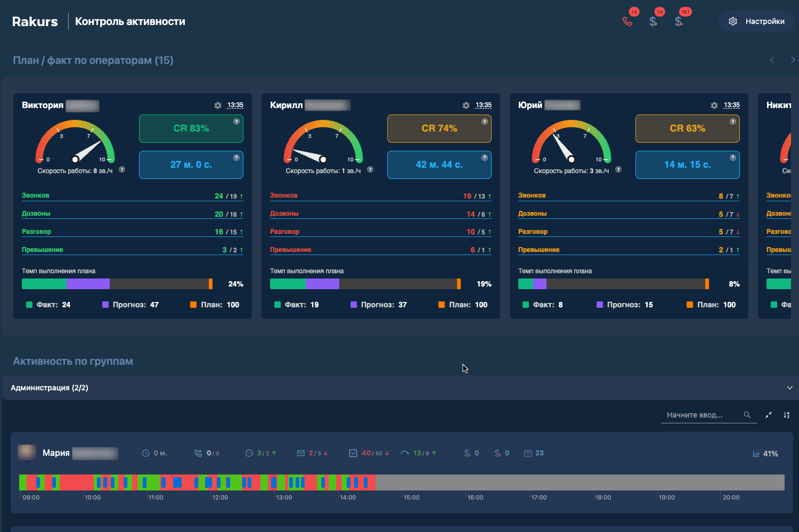799x532 pixels.
Task: Click the speed gauge on Виктория's card
Action: (75, 142)
